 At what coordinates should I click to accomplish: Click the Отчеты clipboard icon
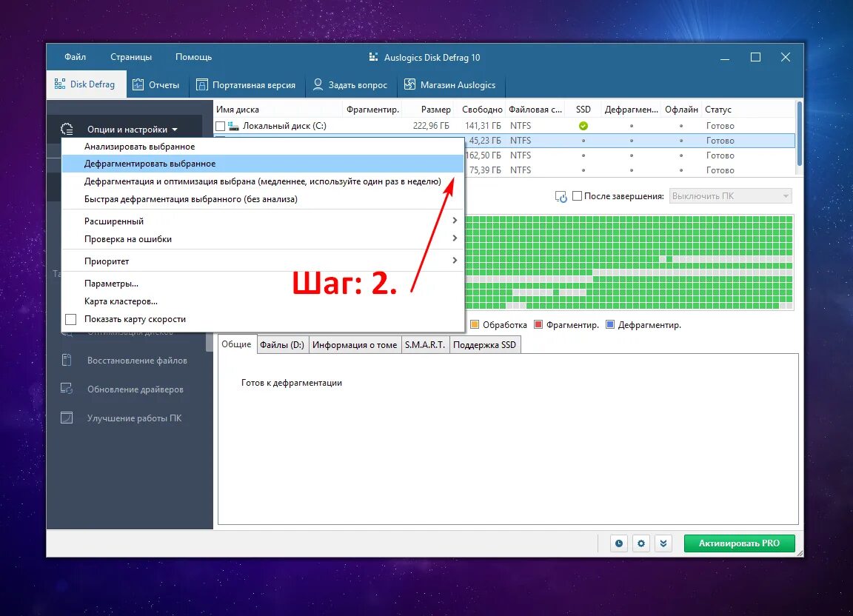[138, 84]
